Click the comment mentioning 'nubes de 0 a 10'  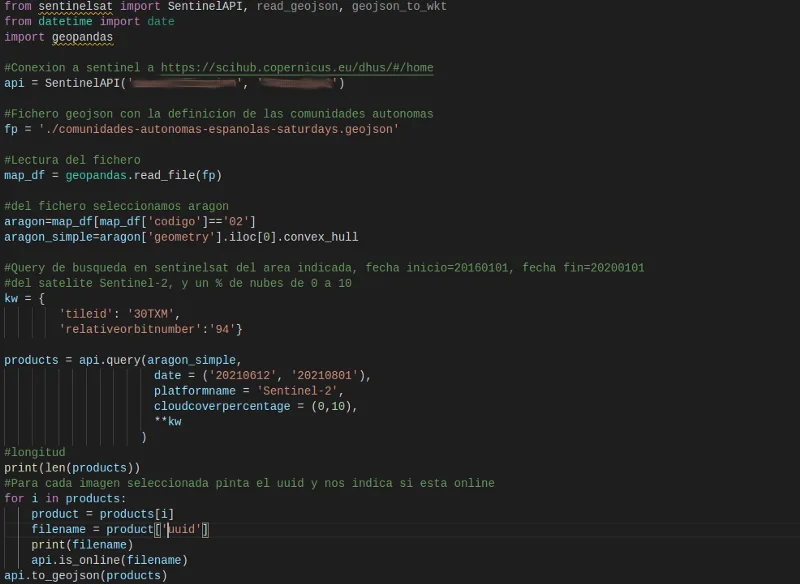pos(178,283)
